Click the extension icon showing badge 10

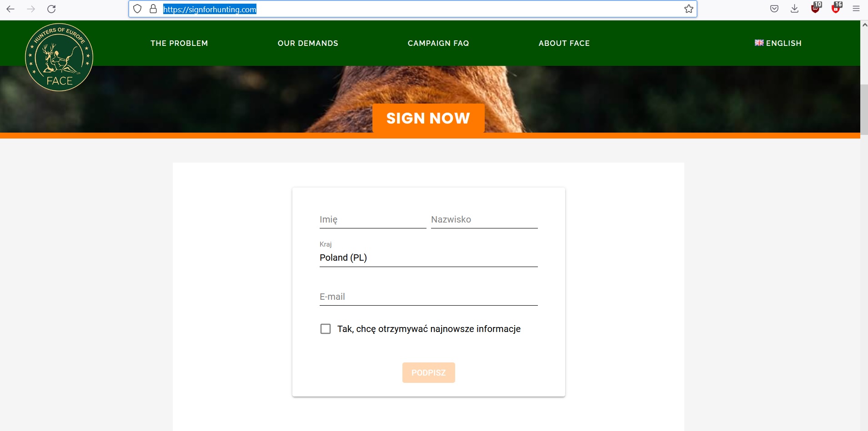(816, 8)
